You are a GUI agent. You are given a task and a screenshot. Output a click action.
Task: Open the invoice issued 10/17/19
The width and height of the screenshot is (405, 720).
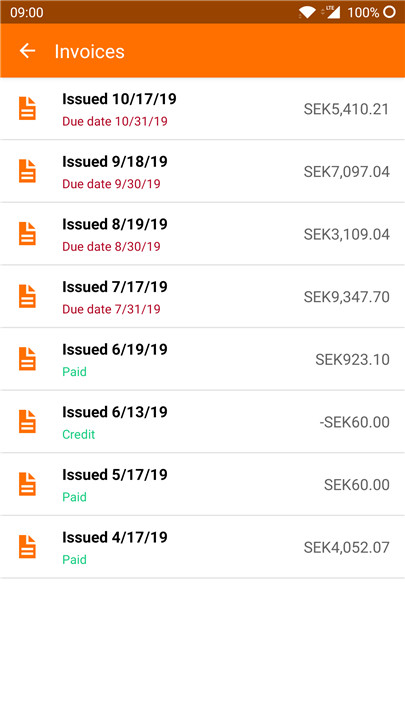pyautogui.click(x=202, y=109)
